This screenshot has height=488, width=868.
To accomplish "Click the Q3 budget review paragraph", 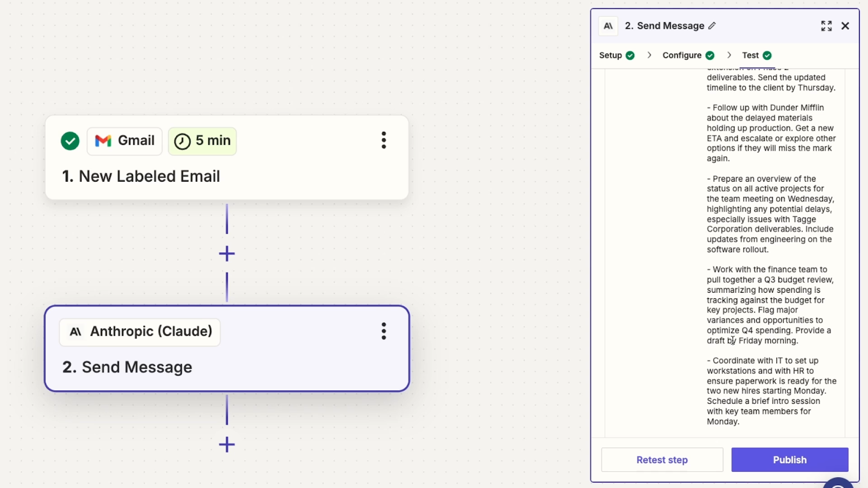I will [771, 305].
